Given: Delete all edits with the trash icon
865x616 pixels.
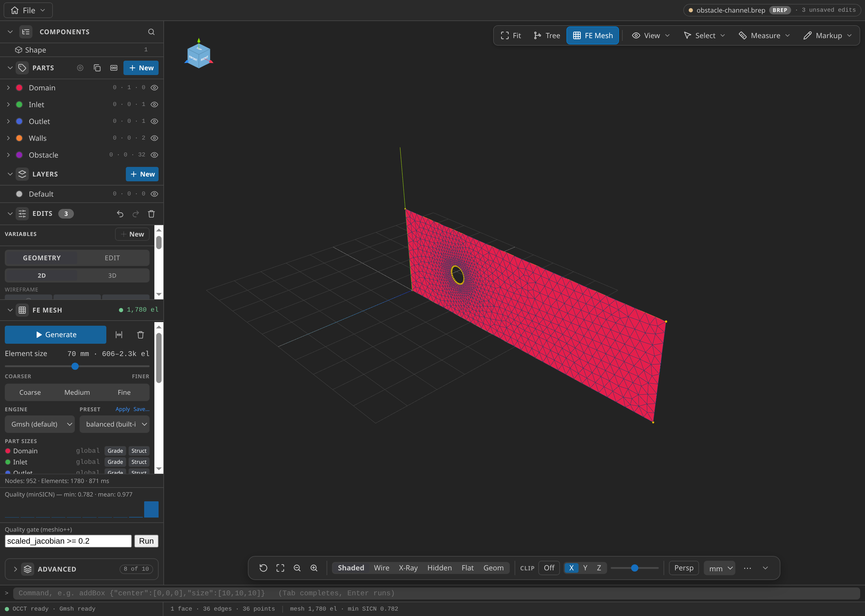Looking at the screenshot, I should [151, 214].
